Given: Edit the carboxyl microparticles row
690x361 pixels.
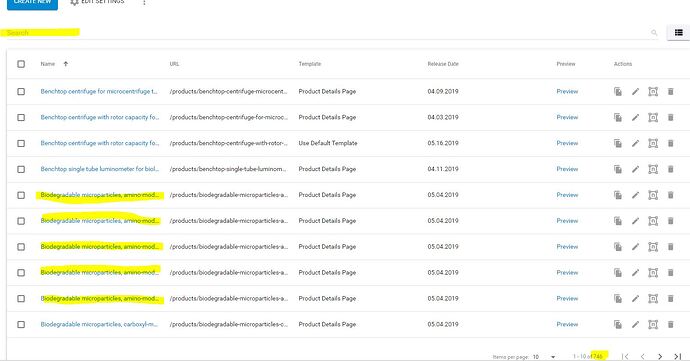Looking at the screenshot, I should 635,324.
